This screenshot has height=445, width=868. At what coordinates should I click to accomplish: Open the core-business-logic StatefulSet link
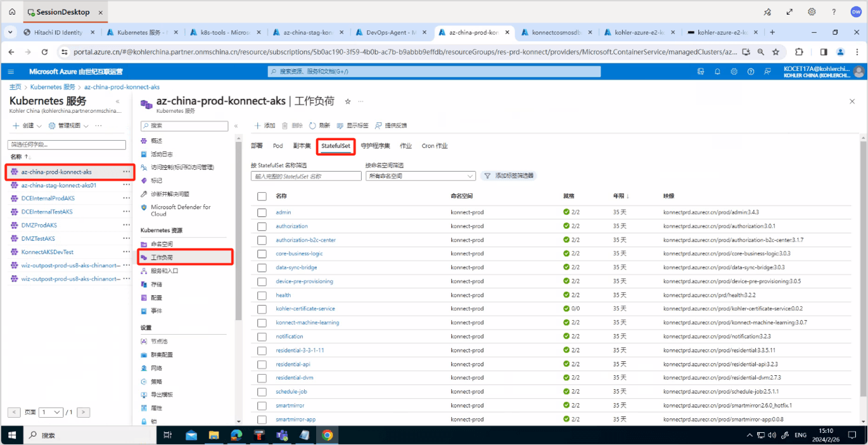[299, 254]
